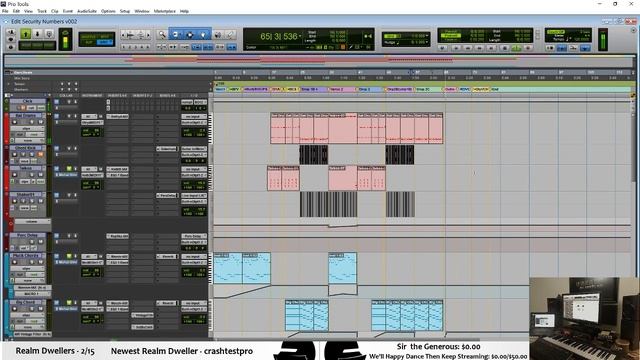Select the Scrubber speaker tool
This screenshot has width=640, height=360.
218,35
